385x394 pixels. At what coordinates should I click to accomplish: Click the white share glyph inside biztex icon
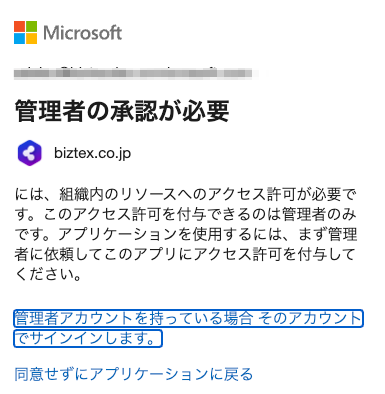(29, 153)
